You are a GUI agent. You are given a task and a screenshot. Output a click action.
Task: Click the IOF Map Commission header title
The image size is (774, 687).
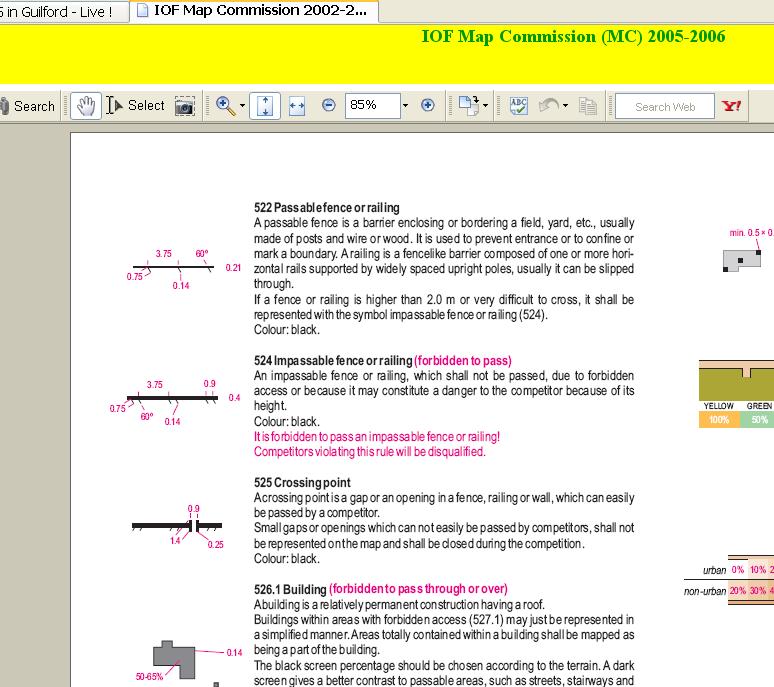[573, 37]
